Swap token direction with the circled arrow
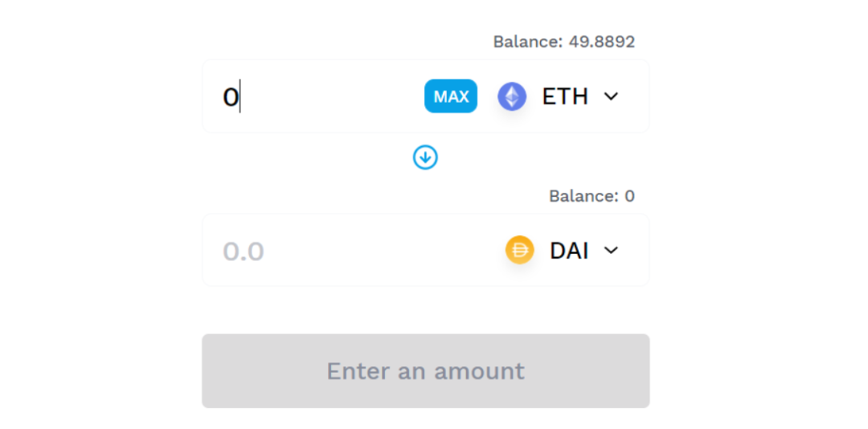Screen dimensions: 868x429 pos(425,157)
